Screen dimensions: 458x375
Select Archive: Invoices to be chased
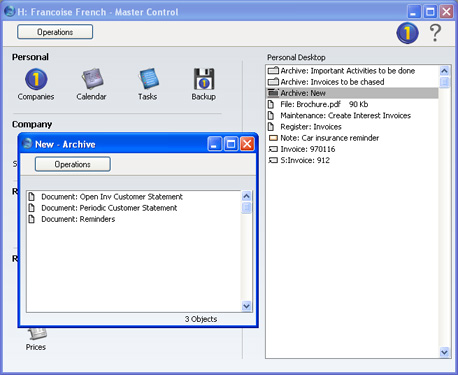pos(352,82)
